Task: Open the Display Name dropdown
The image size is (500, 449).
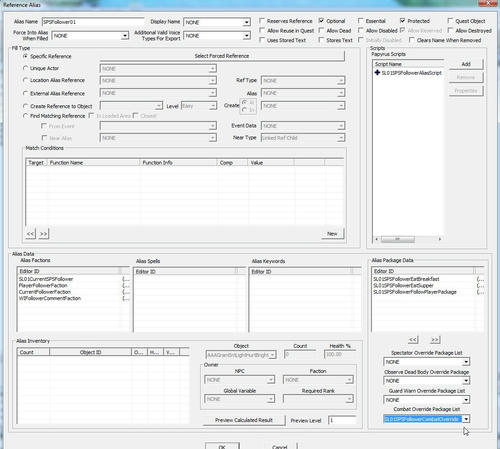Action: 246,22
